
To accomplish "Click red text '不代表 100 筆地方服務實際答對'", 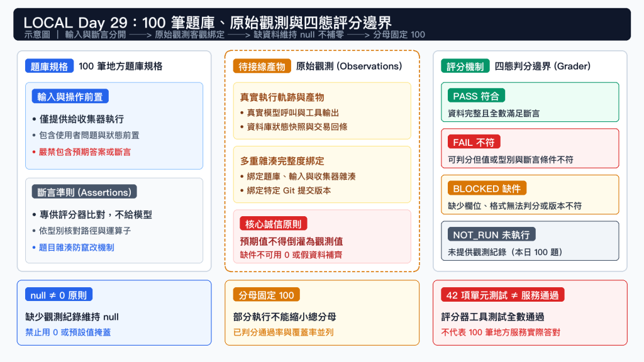I will [x=500, y=332].
